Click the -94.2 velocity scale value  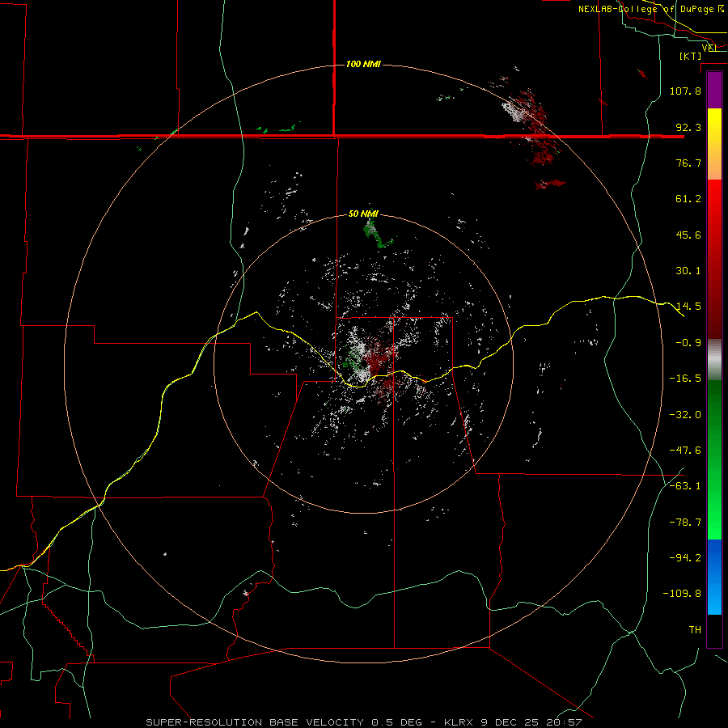coord(685,558)
